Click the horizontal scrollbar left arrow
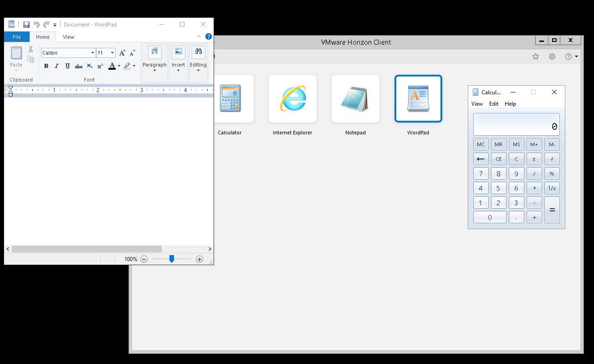Viewport: 594px width, 364px height. click(8, 249)
